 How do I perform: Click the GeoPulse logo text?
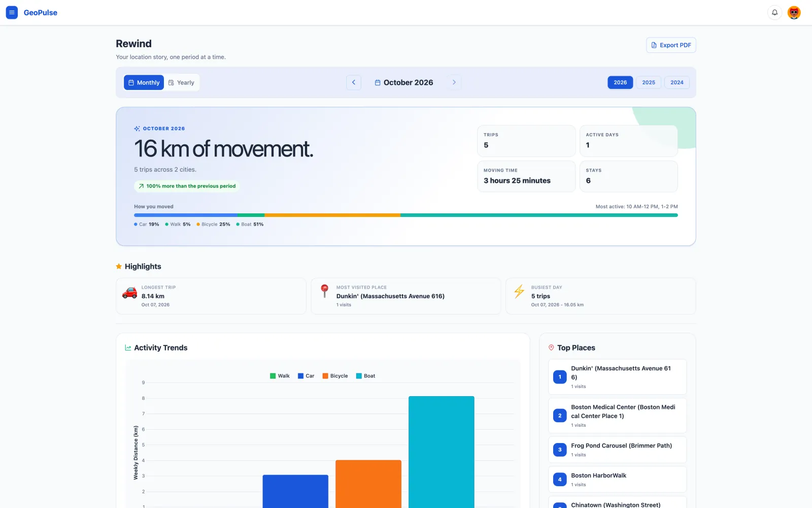[41, 13]
